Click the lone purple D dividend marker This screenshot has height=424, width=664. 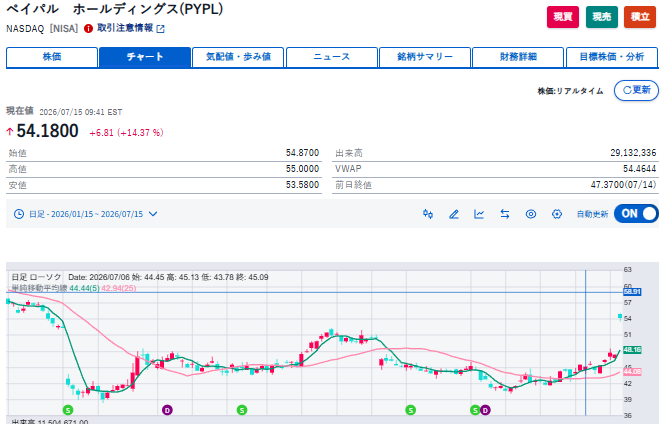[x=167, y=410]
